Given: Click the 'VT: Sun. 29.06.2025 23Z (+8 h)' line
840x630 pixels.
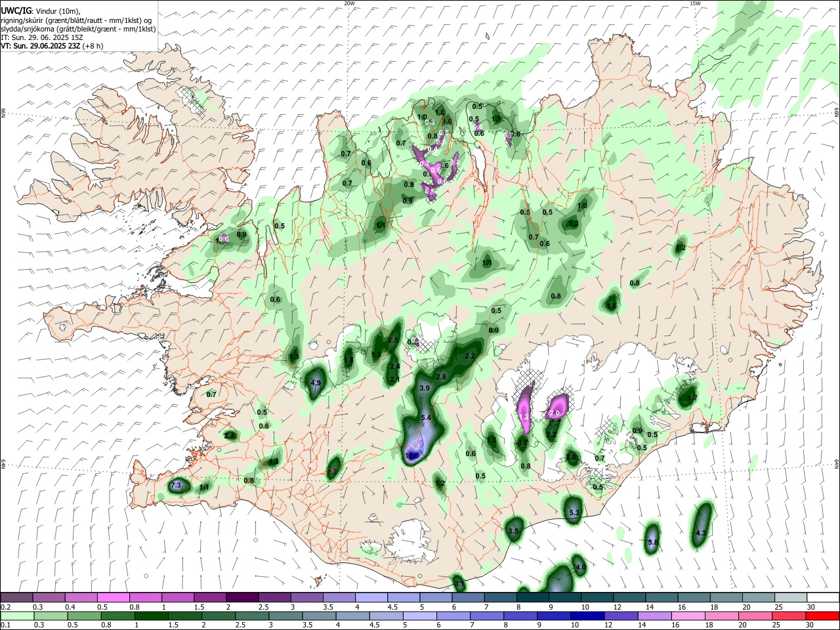Looking at the screenshot, I should coord(52,46).
